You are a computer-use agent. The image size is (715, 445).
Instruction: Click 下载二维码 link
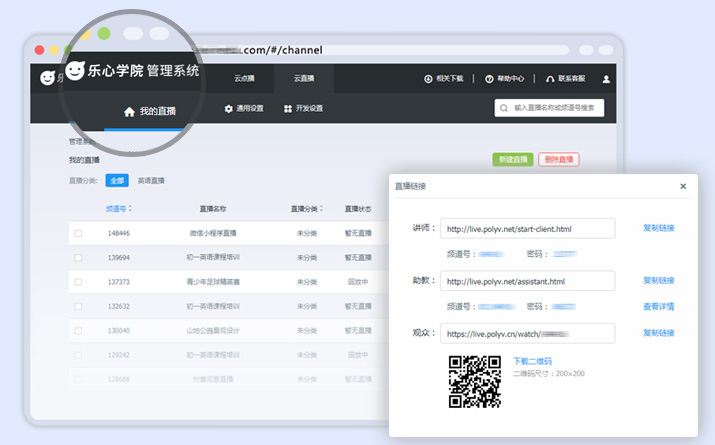pos(532,361)
